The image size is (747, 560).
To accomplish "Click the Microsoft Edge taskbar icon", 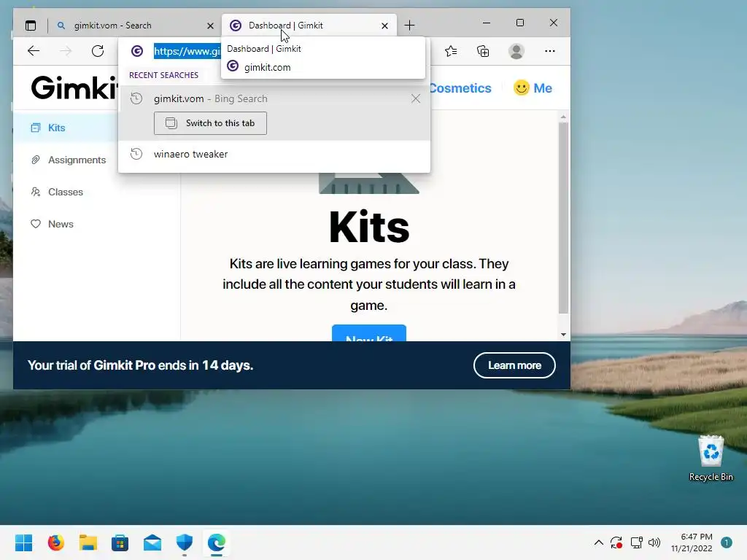I will pos(217,542).
